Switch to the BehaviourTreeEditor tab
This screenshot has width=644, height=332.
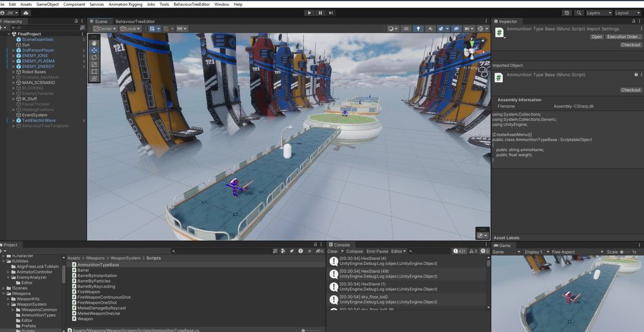pos(135,21)
